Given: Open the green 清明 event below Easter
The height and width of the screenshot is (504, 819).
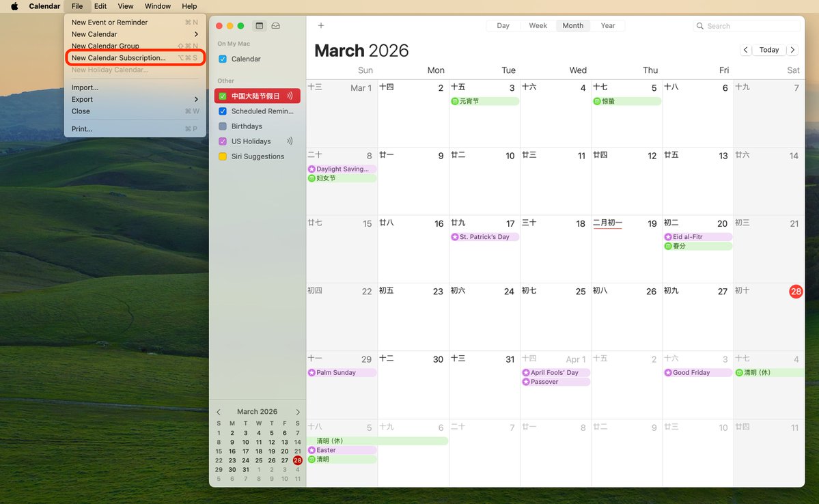Looking at the screenshot, I should click(x=342, y=460).
